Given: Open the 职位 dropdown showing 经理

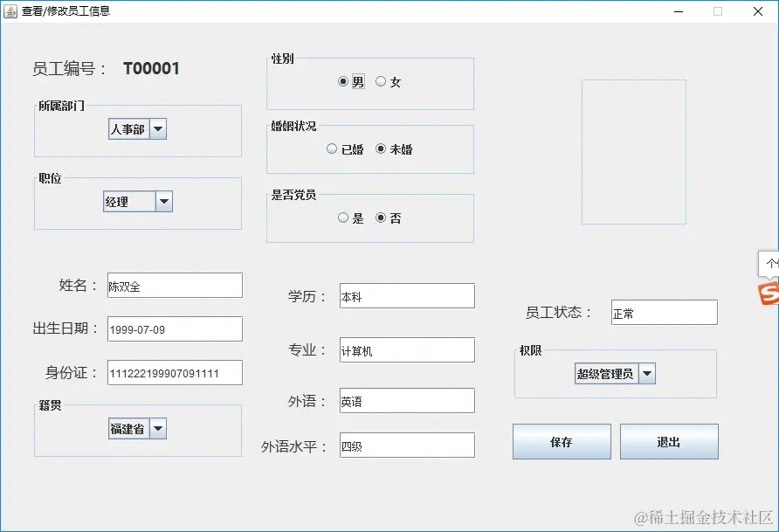Looking at the screenshot, I should (165, 202).
